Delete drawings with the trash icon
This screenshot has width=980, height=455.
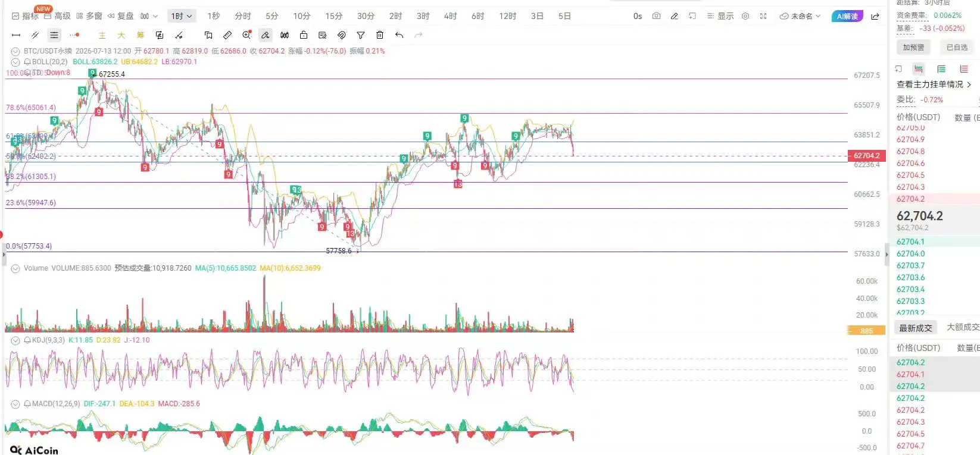click(380, 35)
